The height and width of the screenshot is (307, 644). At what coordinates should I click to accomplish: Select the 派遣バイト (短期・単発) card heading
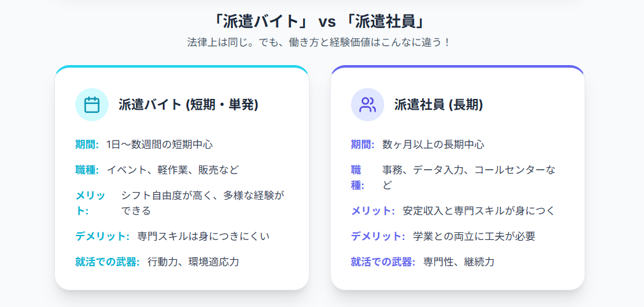[x=188, y=105]
